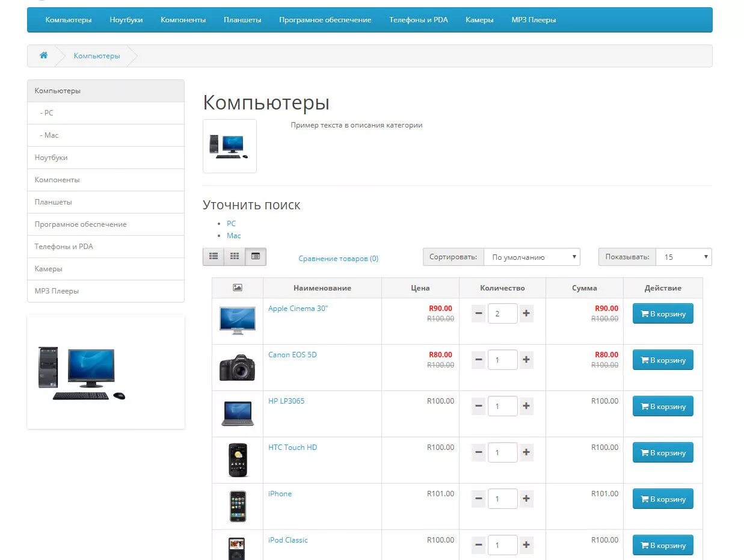Viewport: 744px width, 560px height.
Task: Decrease quantity for Canon EOS 5D
Action: click(479, 360)
